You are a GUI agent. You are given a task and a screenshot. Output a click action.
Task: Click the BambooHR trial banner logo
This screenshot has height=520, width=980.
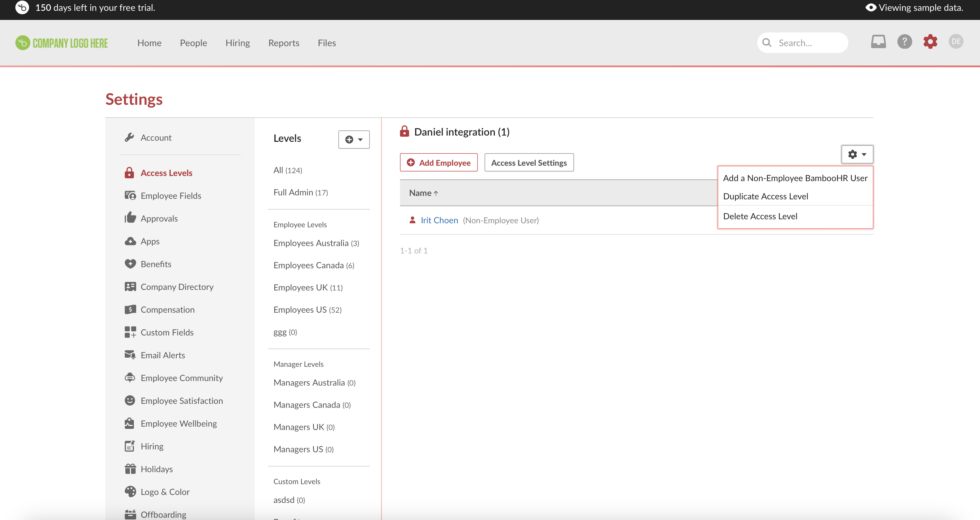click(x=22, y=8)
